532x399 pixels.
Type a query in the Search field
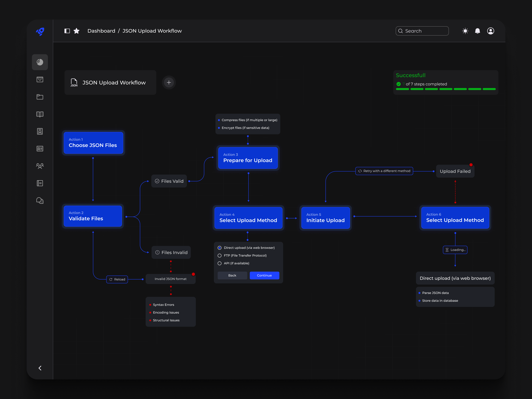(x=422, y=31)
